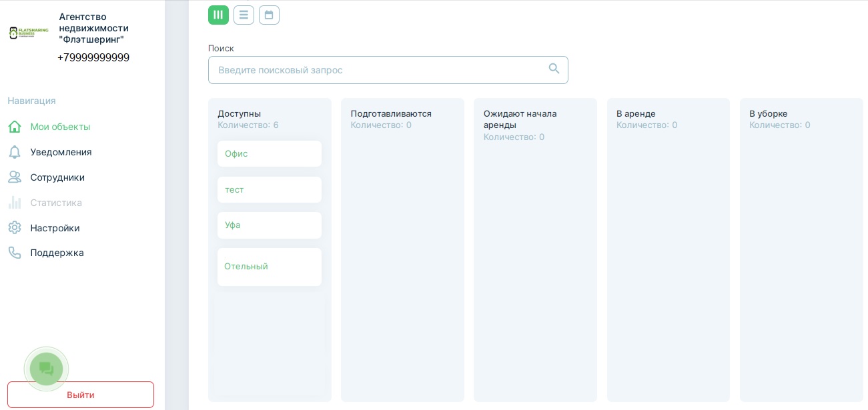
Task: Click the house icon for Мои объекты
Action: 15,127
